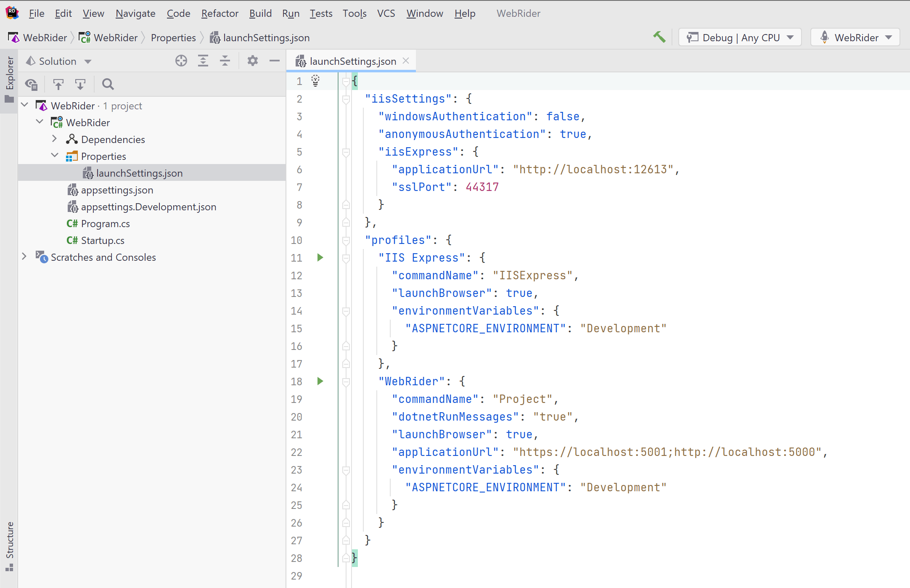The width and height of the screenshot is (910, 588).
Task: Click the light bulb intention icon
Action: pos(316,81)
